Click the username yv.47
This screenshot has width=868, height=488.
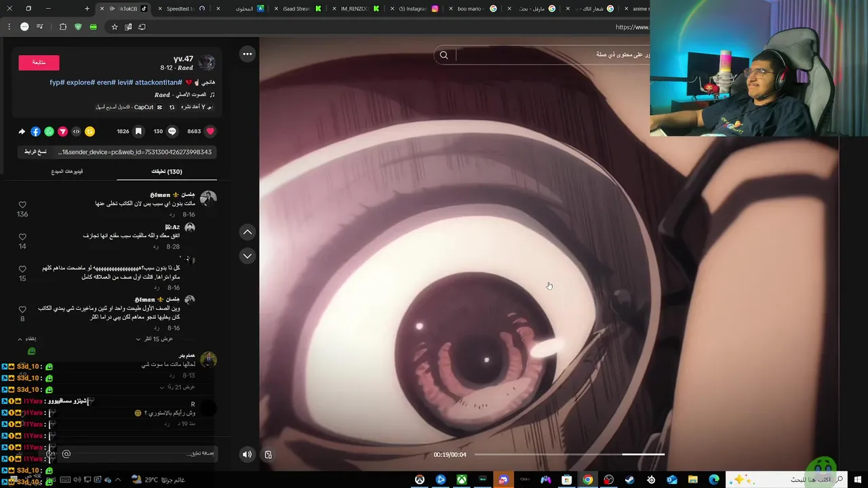[183, 59]
